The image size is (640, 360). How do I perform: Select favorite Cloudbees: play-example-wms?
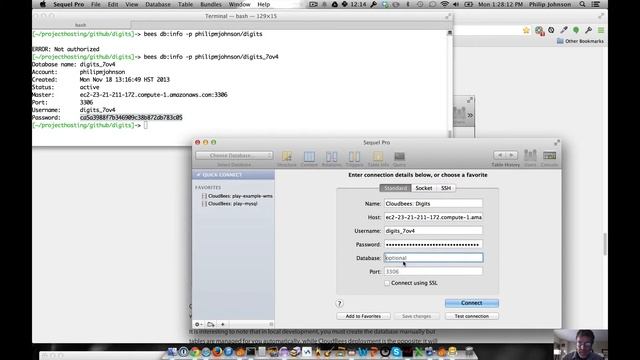[x=237, y=196]
